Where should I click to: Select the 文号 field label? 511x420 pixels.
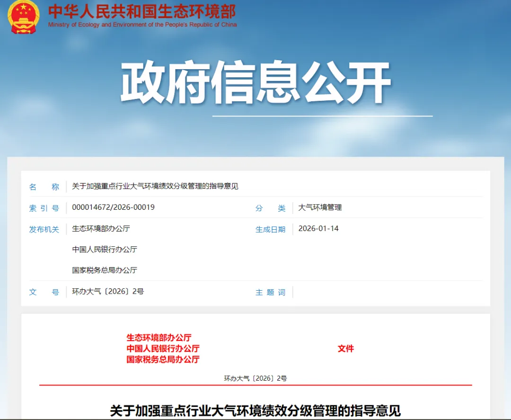coord(44,292)
